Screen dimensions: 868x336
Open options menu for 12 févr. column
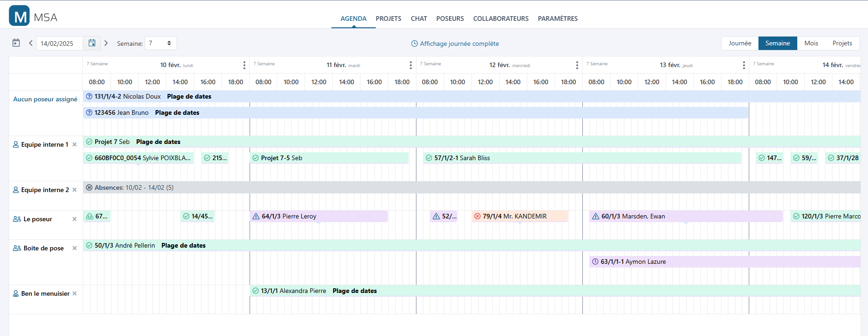click(577, 65)
